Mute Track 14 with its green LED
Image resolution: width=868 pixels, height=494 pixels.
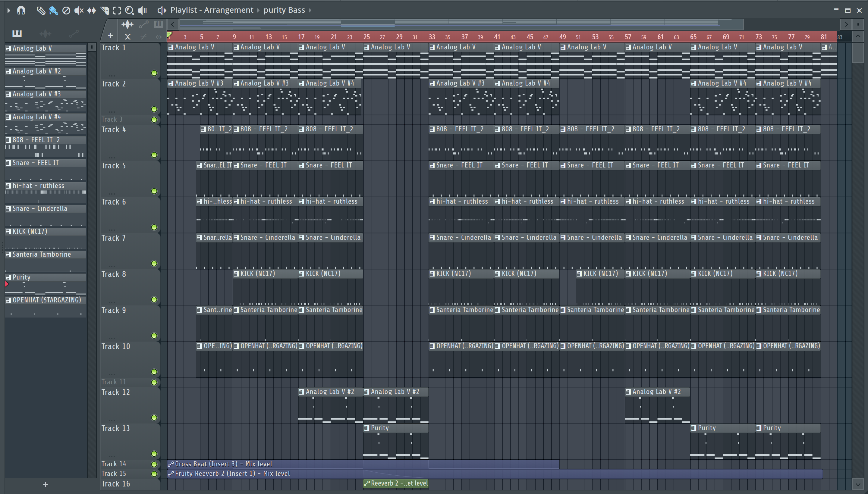(x=154, y=464)
